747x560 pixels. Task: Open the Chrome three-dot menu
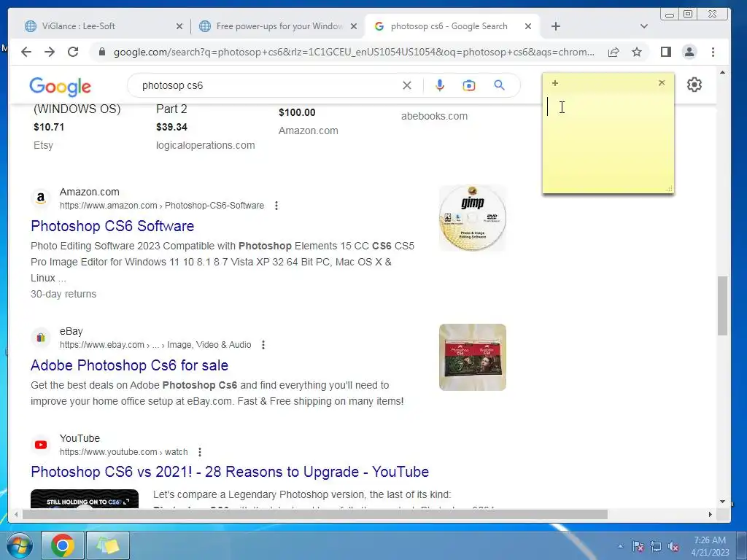click(x=713, y=52)
